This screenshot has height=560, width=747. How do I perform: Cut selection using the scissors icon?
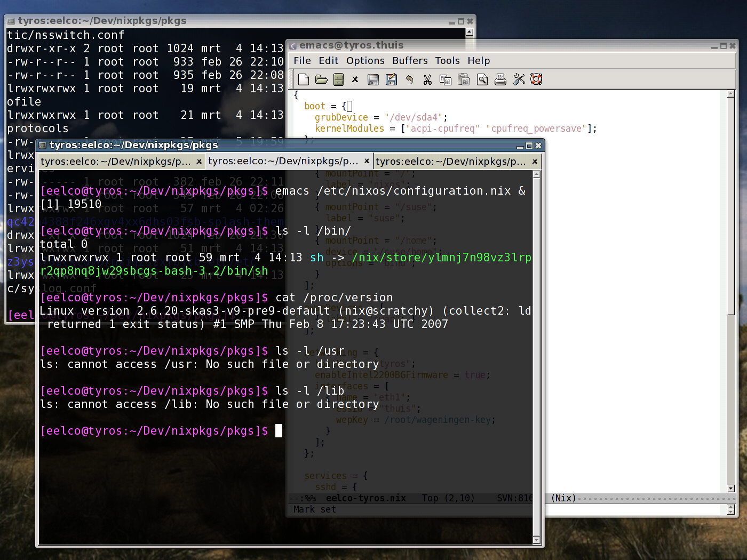click(427, 79)
